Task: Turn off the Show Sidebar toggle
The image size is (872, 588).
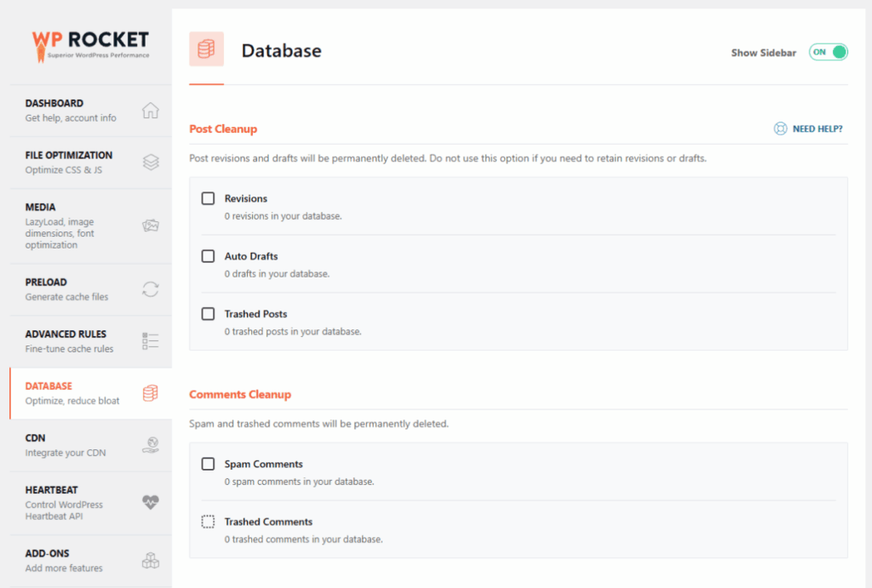Action: [x=829, y=53]
